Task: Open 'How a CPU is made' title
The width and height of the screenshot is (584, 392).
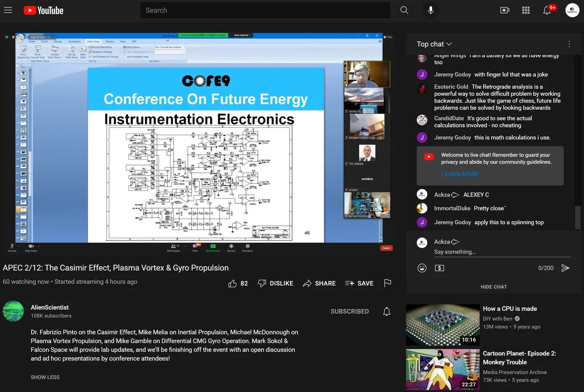Action: pyautogui.click(x=510, y=309)
